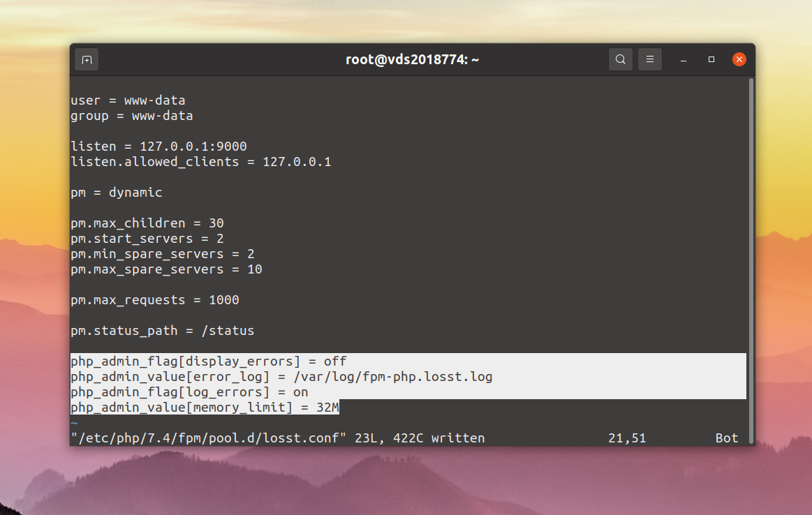
Task: Click the line 'group = www-data'
Action: 132,116
